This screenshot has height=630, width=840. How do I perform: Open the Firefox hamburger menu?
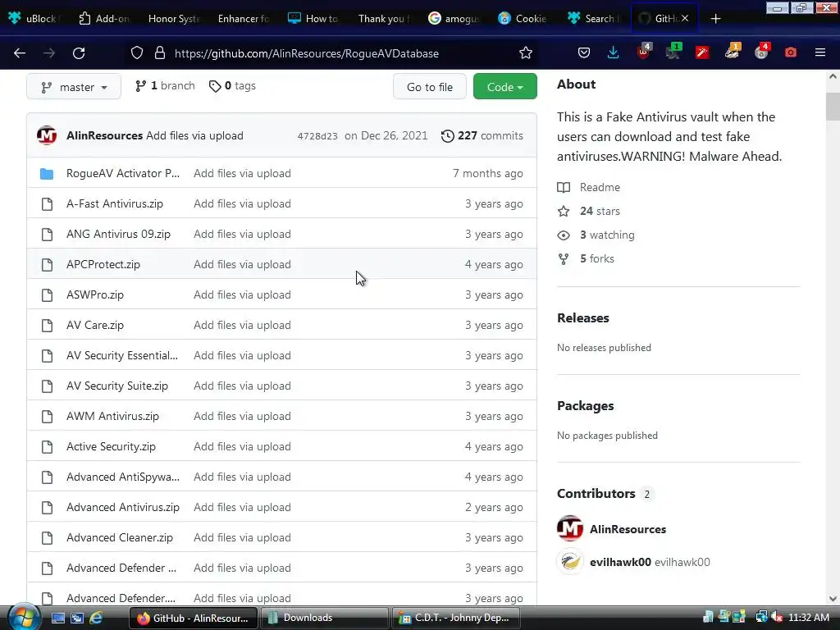point(819,52)
